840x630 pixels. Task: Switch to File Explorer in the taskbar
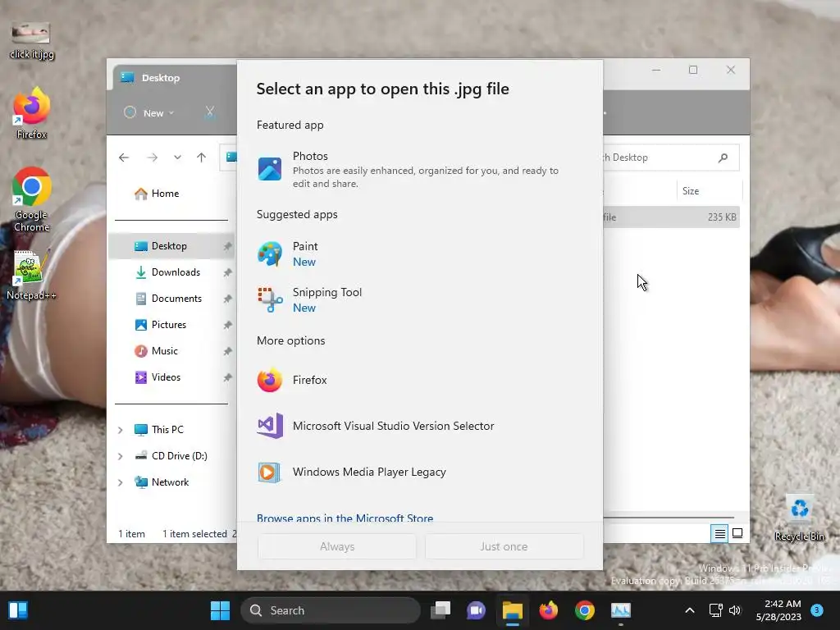click(512, 610)
